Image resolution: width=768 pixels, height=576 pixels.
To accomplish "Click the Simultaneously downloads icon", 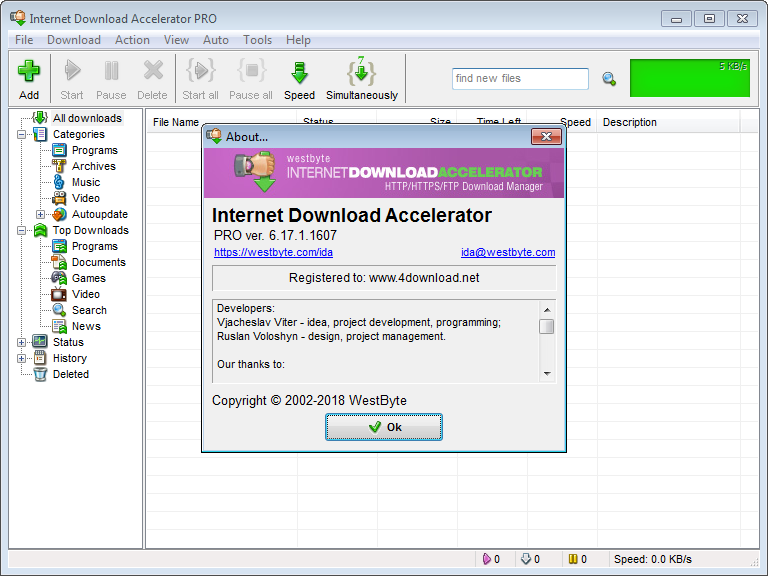I will 361,71.
